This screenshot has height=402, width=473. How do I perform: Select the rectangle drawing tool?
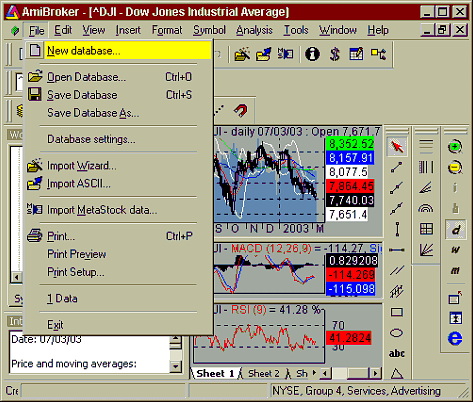397,312
